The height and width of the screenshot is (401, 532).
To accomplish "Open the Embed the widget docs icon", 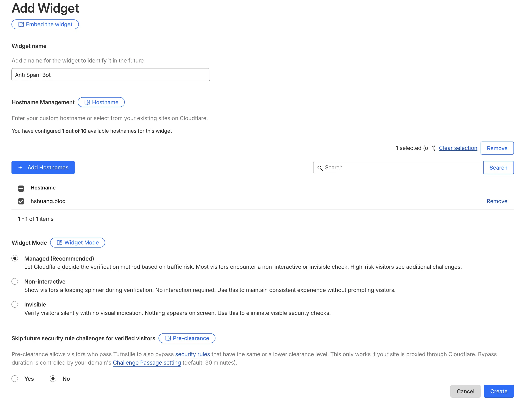I will click(x=21, y=25).
